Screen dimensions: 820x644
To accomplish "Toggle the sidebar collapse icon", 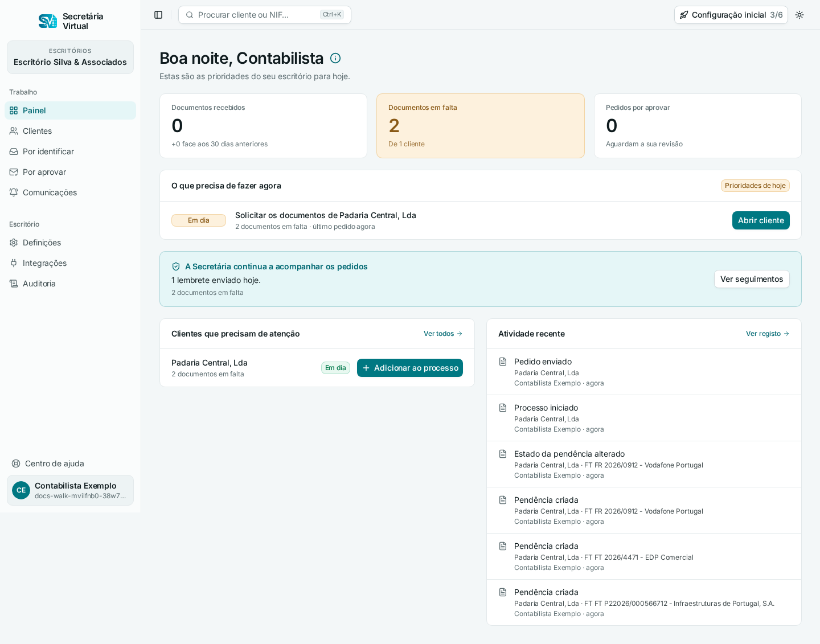I will (x=158, y=15).
